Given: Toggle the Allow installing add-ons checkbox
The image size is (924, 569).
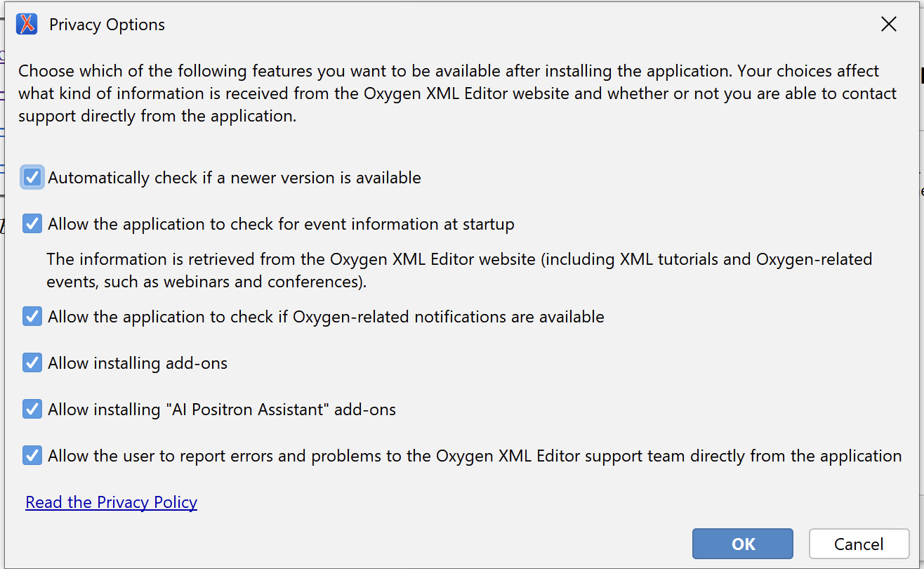Looking at the screenshot, I should [32, 363].
